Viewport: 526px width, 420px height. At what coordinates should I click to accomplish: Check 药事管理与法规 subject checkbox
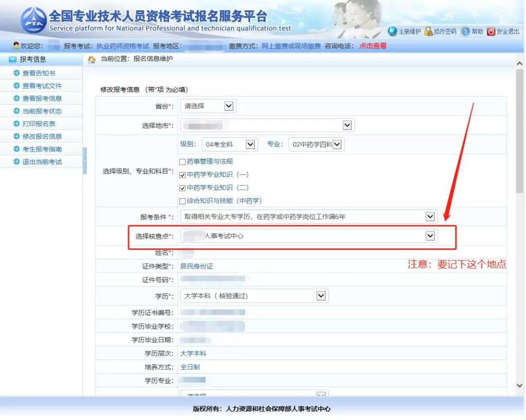click(x=183, y=162)
